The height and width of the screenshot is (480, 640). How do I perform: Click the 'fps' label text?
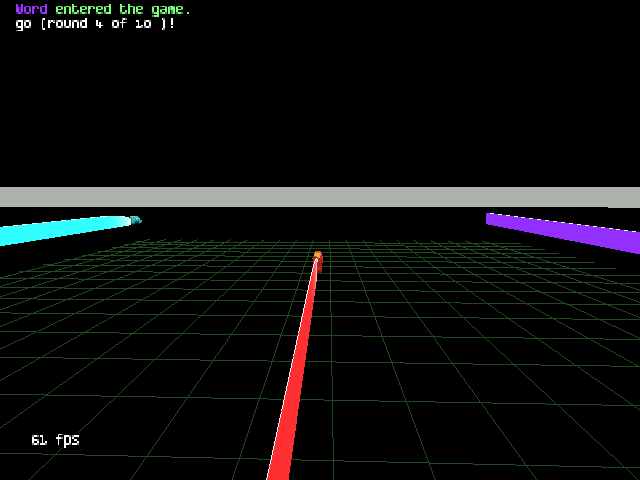click(x=67, y=440)
